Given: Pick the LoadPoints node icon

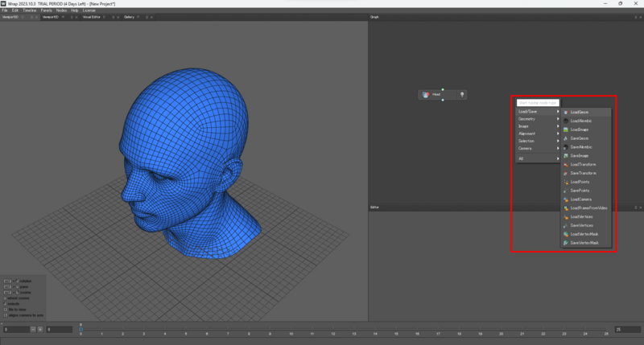Looking at the screenshot, I should 566,182.
